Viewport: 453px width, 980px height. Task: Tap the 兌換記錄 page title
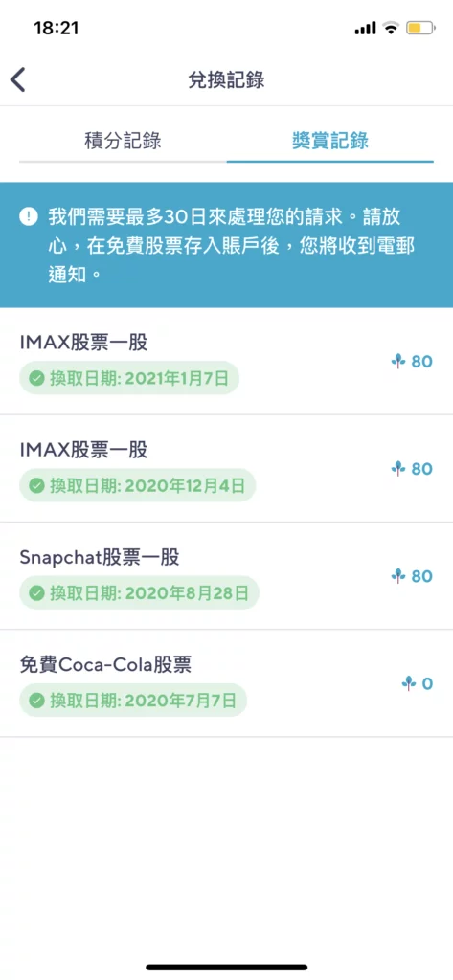[x=226, y=80]
